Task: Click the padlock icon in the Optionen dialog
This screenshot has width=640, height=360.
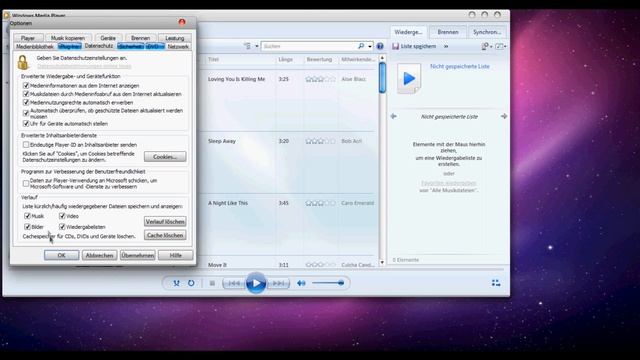Action: (23, 62)
